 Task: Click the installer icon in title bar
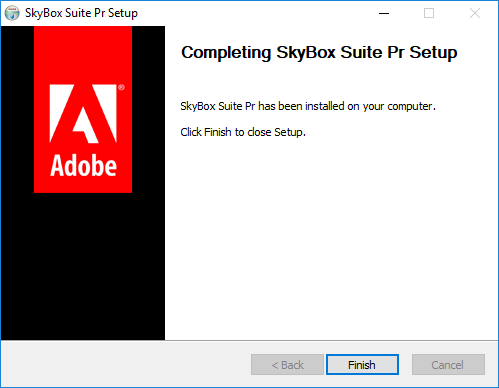pos(12,13)
